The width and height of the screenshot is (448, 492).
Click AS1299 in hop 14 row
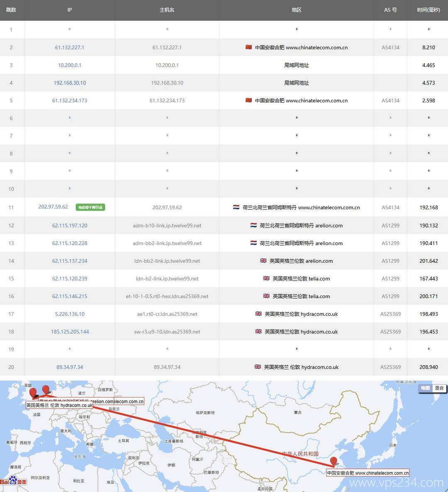[390, 261]
